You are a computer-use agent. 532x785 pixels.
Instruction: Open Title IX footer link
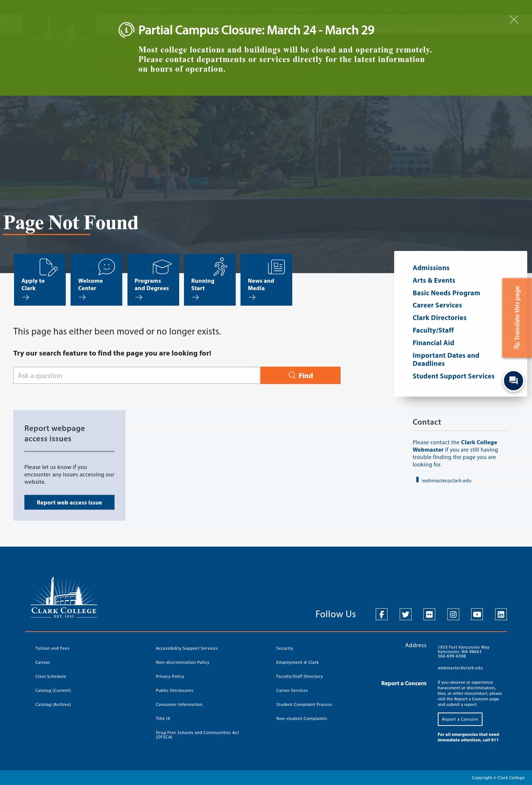click(163, 718)
